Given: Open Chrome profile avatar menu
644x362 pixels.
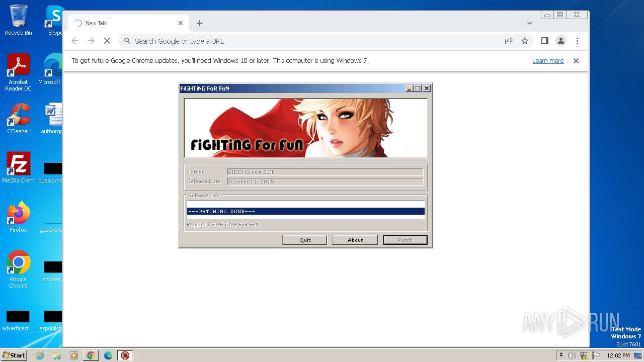Looking at the screenshot, I should [x=561, y=41].
